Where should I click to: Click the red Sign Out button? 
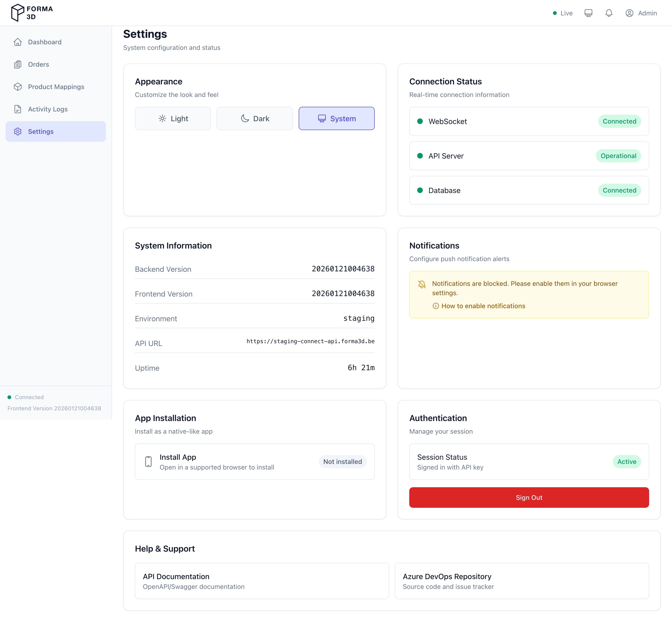pos(529,498)
